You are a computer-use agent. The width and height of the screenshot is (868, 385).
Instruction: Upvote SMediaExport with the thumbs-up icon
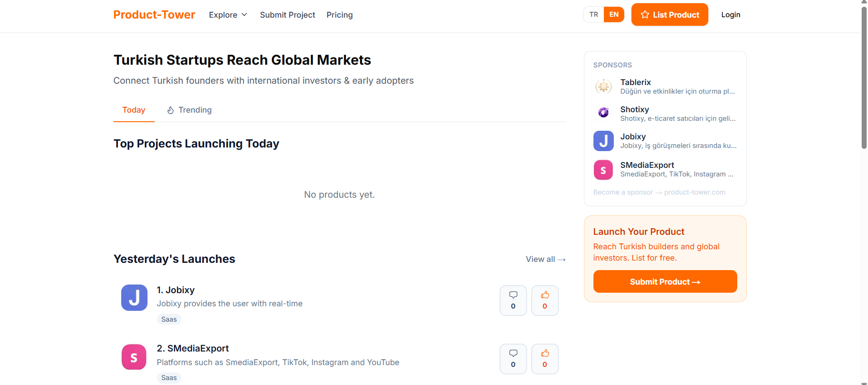(x=545, y=359)
